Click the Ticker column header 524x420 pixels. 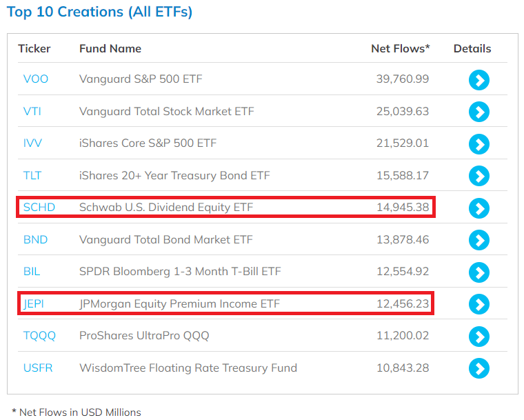coord(34,48)
